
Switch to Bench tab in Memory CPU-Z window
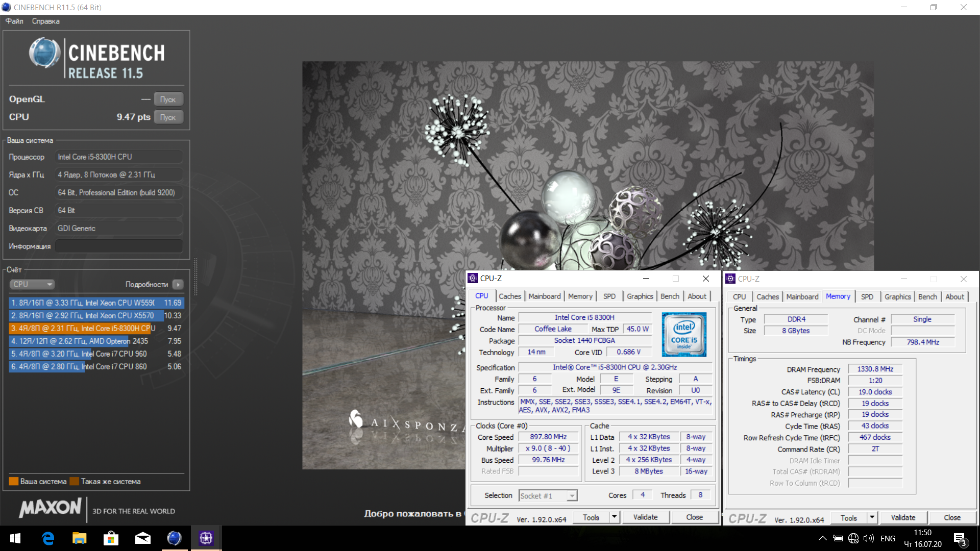(928, 296)
